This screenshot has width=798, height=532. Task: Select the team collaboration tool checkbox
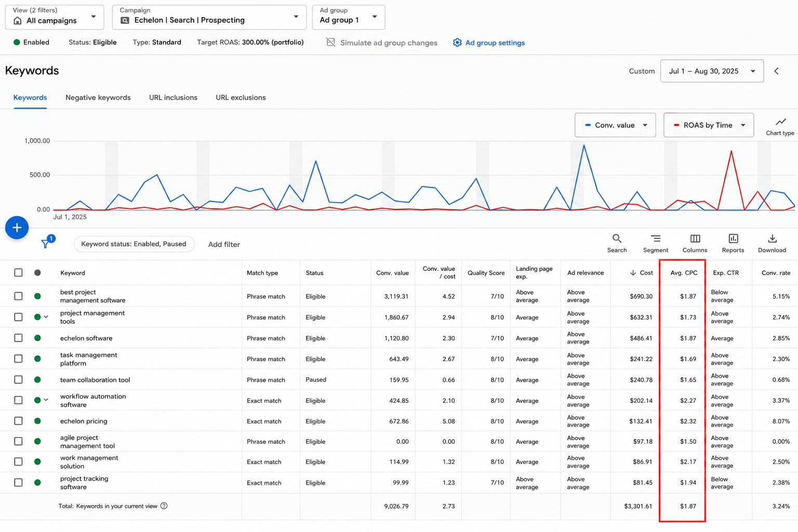pos(18,380)
